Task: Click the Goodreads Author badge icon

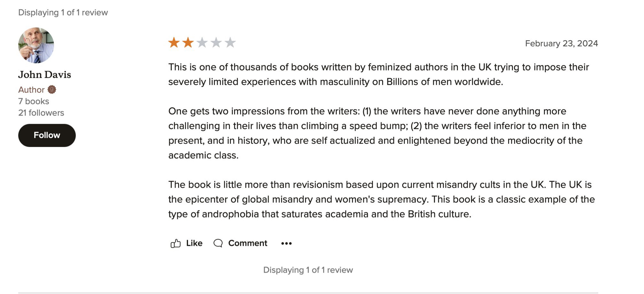Action: coord(52,89)
